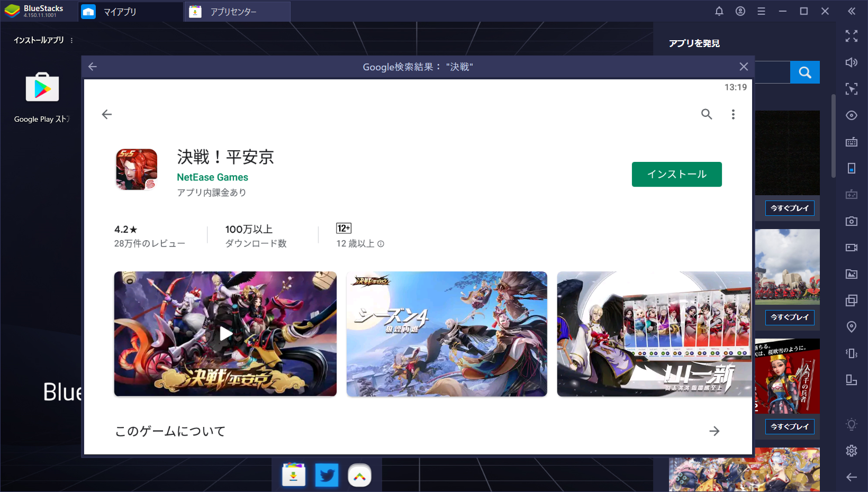Click the 決戦！平安京 app icon
Viewport: 868px width, 492px height.
(x=137, y=169)
